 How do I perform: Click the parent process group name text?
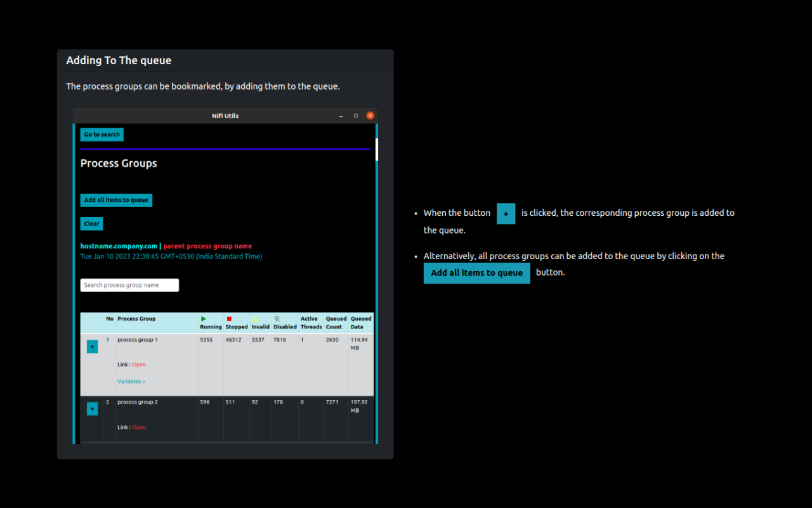click(x=207, y=246)
